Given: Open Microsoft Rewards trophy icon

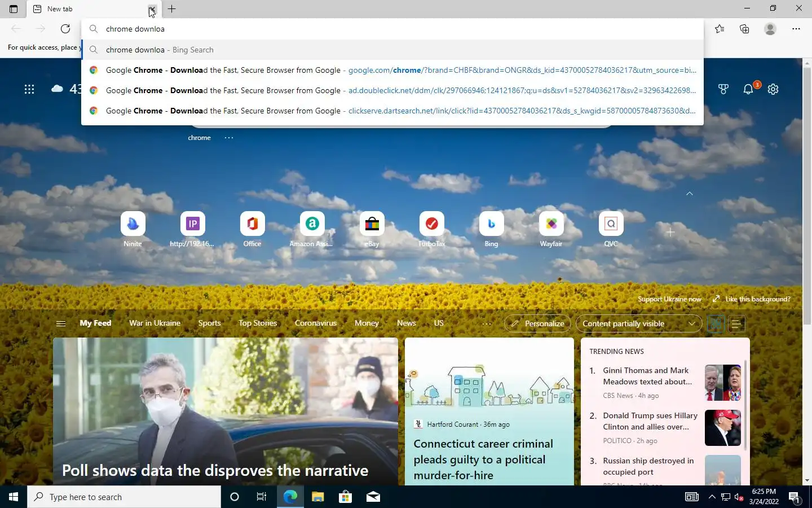Looking at the screenshot, I should click(x=723, y=89).
